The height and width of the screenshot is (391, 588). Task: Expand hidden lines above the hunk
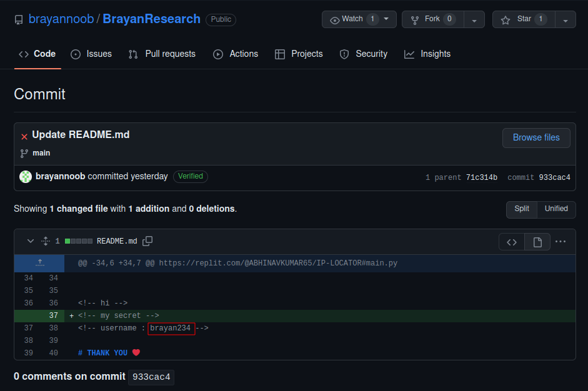point(39,263)
